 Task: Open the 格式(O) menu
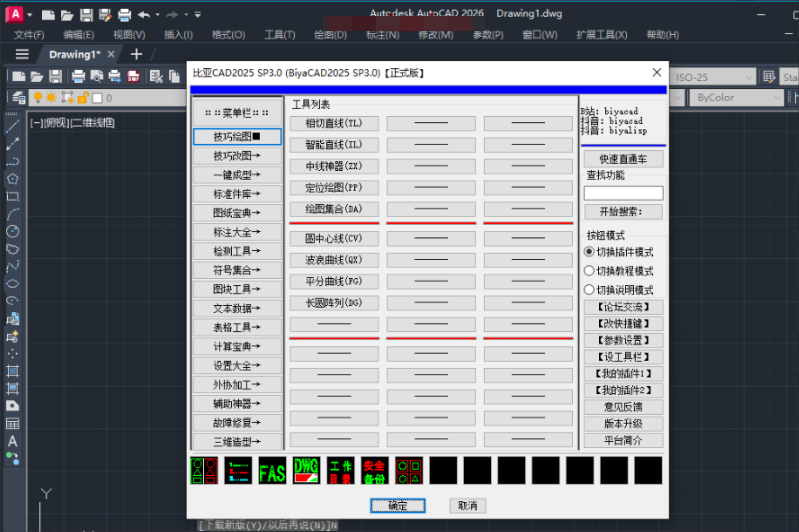click(228, 35)
